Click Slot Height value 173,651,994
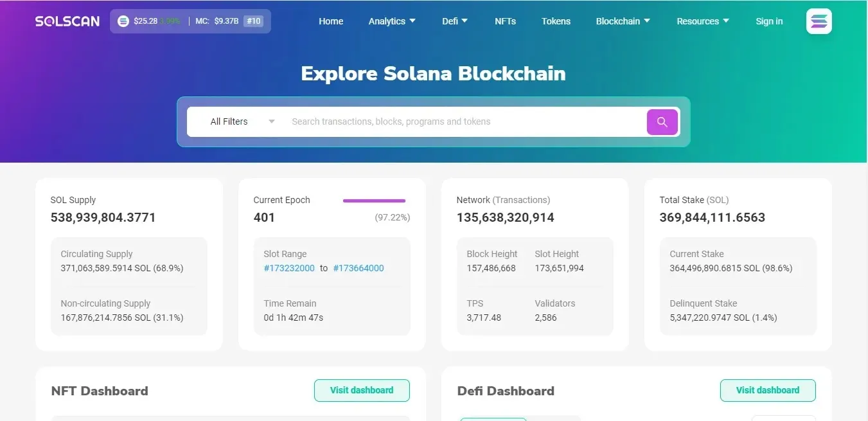Image resolution: width=868 pixels, height=421 pixels. (x=560, y=268)
